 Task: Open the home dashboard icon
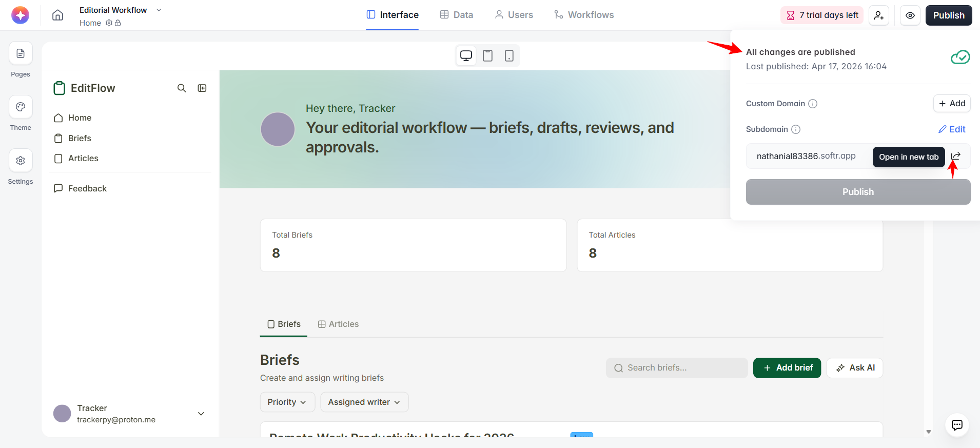pyautogui.click(x=58, y=15)
